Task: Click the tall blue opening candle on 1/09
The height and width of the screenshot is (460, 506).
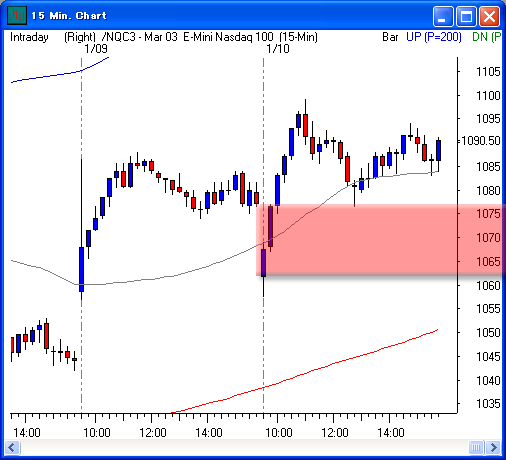Action: coord(81,269)
